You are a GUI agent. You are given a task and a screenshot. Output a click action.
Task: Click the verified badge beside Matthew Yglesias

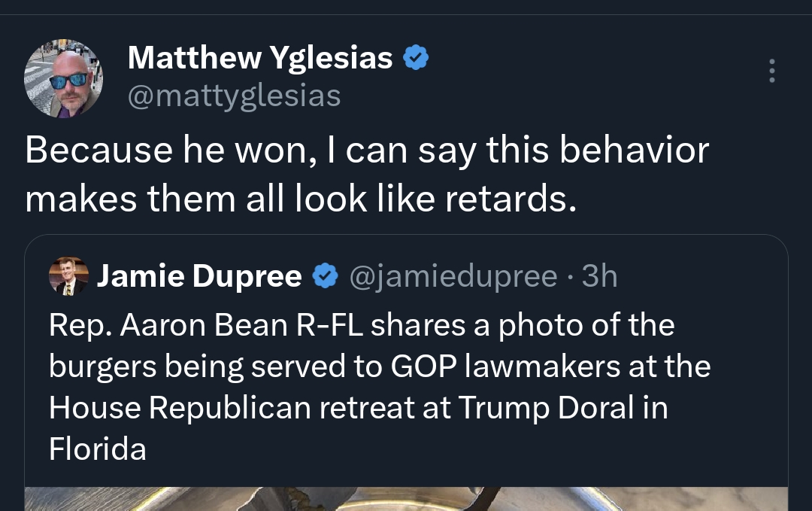[x=417, y=57]
